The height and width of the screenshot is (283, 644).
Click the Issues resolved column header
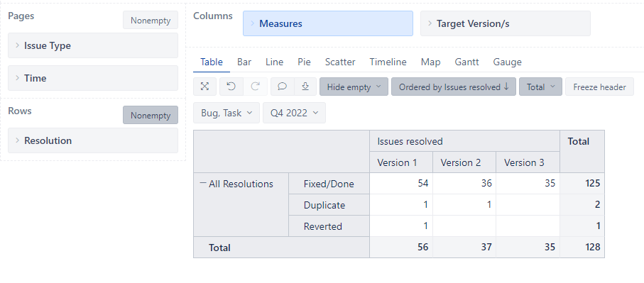click(x=464, y=141)
